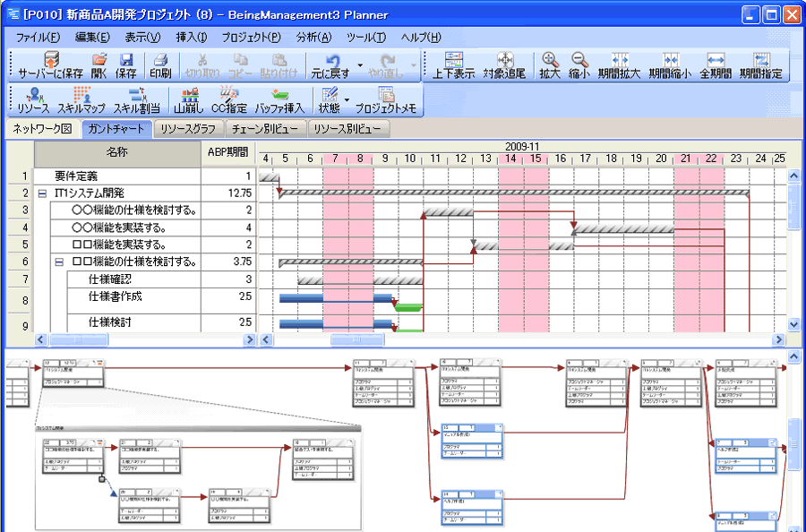This screenshot has width=806, height=532.
Task: Click the 状態 status icon
Action: point(329,100)
